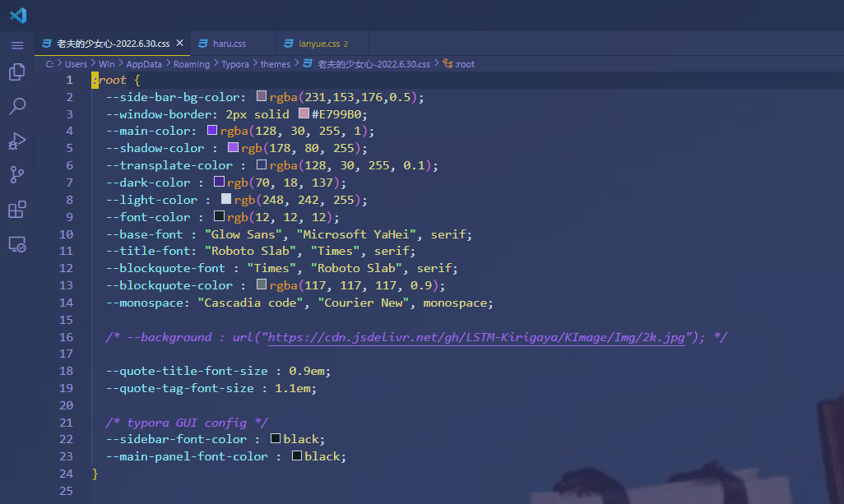
Task: Click the Roaming breadcrumb segment
Action: (191, 64)
